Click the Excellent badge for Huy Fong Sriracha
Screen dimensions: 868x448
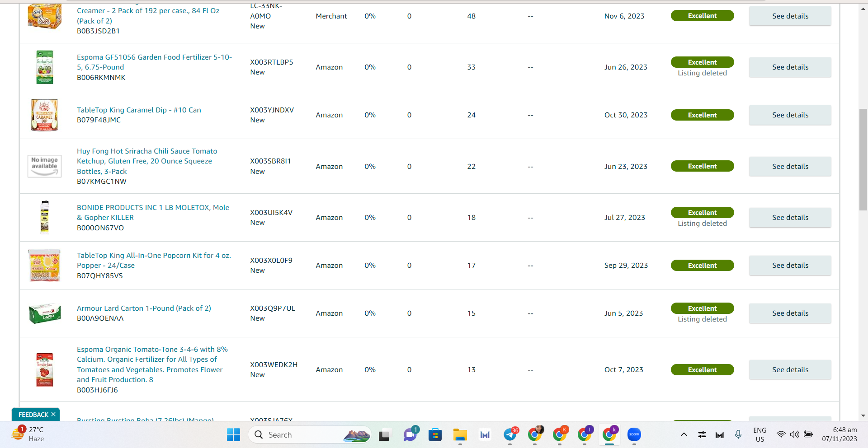pos(702,166)
